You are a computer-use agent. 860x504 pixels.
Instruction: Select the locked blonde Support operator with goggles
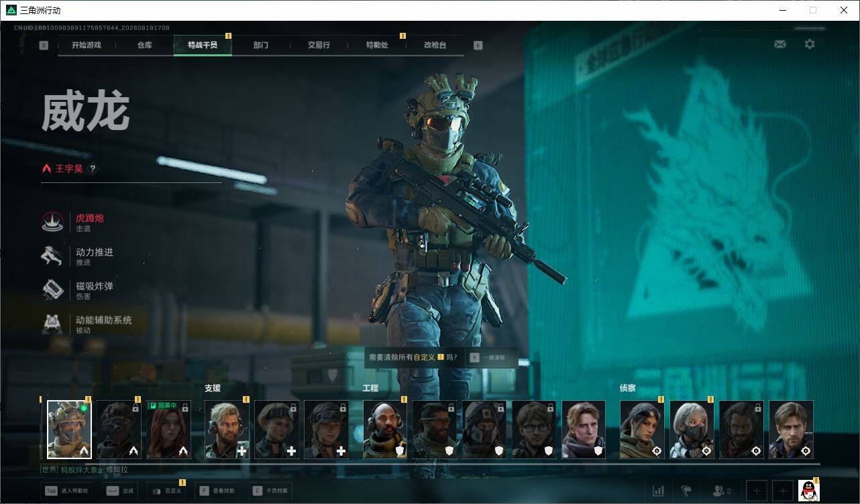click(276, 430)
